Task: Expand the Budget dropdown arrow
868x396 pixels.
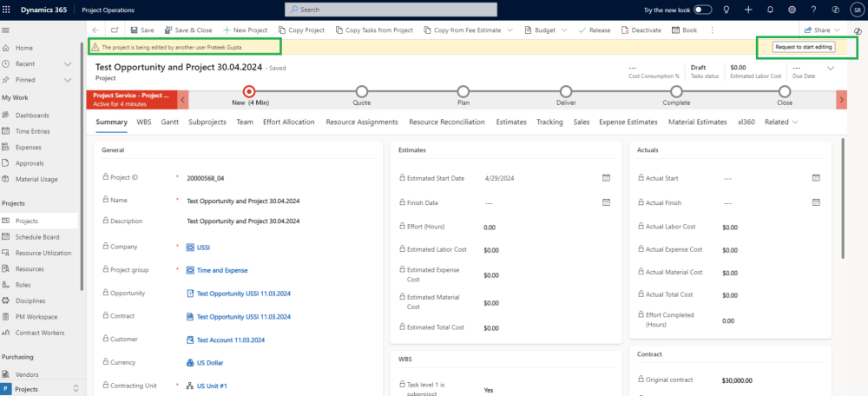Action: click(x=564, y=30)
